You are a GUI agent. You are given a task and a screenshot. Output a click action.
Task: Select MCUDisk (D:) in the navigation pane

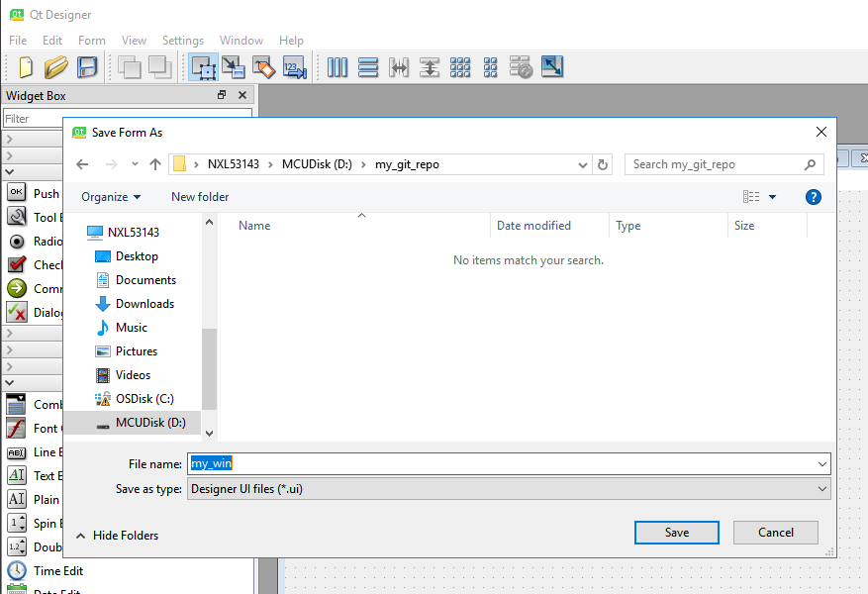tap(133, 423)
